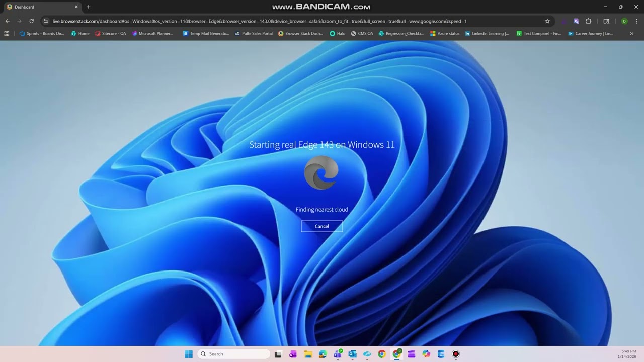Viewport: 644px width, 362px height.
Task: Expand the hidden bookmarks chevron
Action: (x=631, y=34)
